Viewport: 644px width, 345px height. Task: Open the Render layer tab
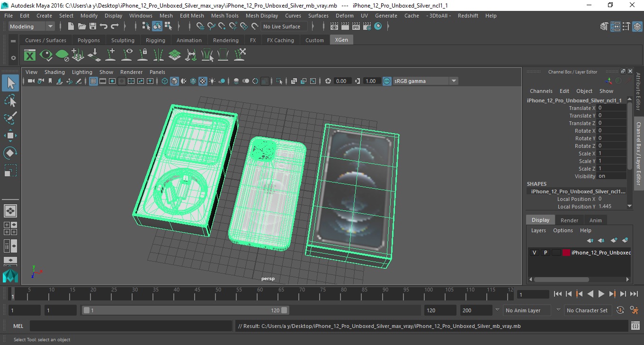(569, 220)
